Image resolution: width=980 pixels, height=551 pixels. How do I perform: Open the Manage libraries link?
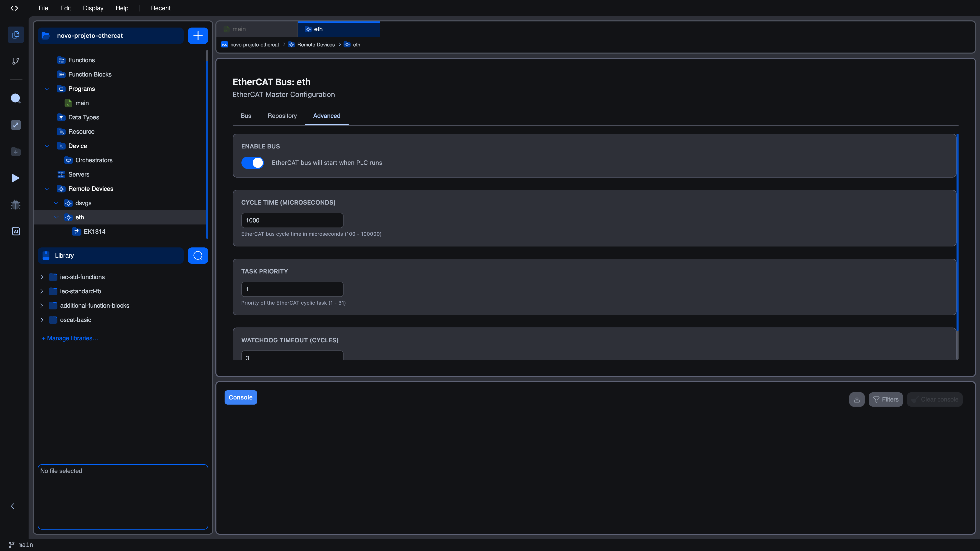(70, 338)
